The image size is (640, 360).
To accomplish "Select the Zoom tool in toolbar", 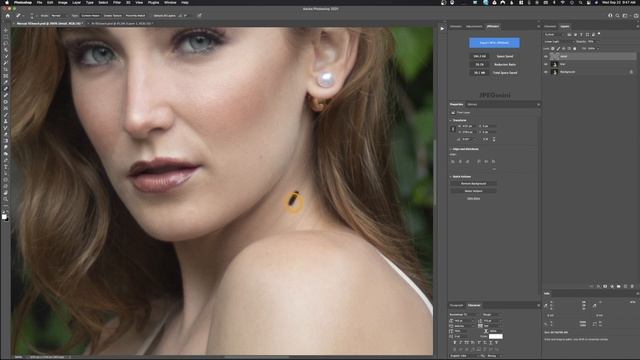I will pos(5,199).
